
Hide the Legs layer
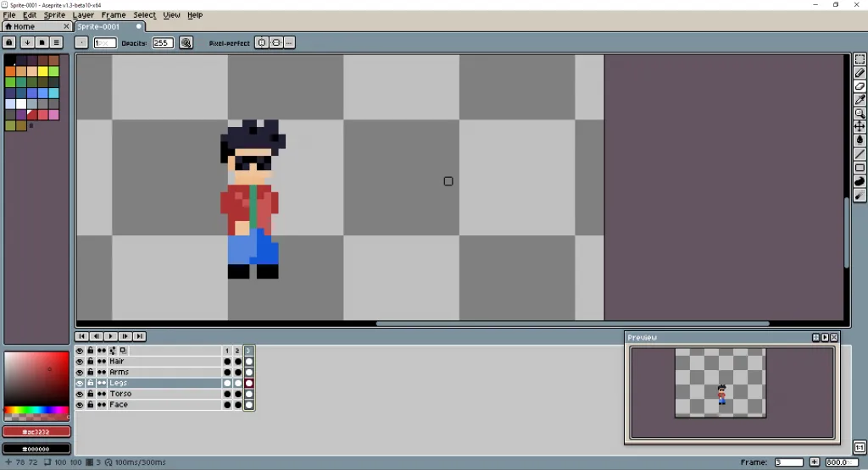tap(80, 383)
